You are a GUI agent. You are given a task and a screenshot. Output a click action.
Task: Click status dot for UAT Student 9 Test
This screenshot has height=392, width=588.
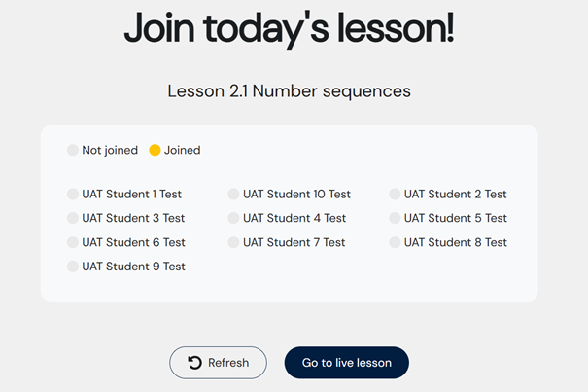click(73, 267)
